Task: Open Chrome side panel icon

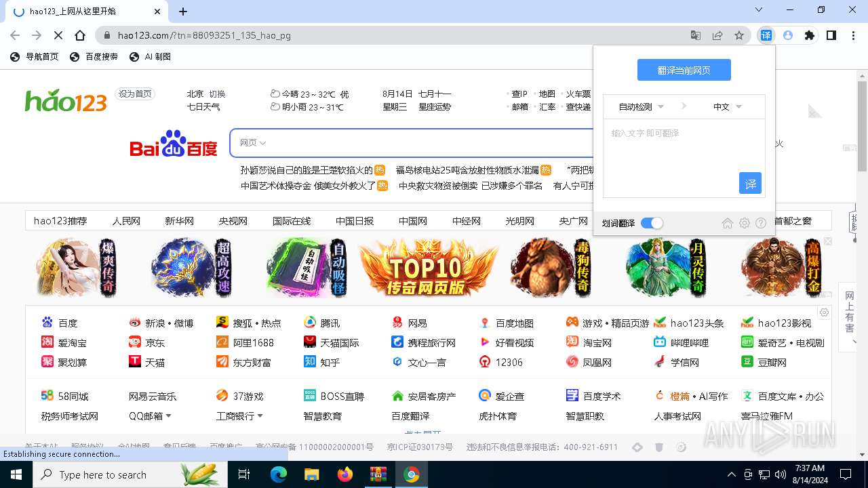Action: (x=831, y=35)
